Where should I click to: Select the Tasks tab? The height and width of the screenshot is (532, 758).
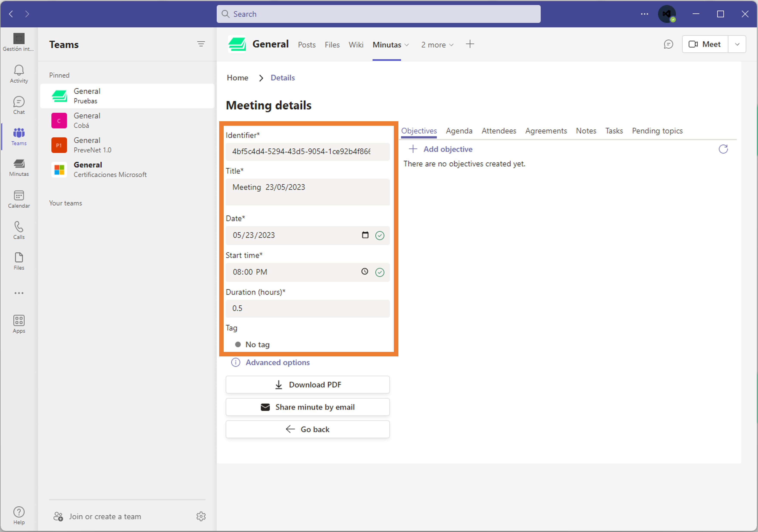pos(614,131)
